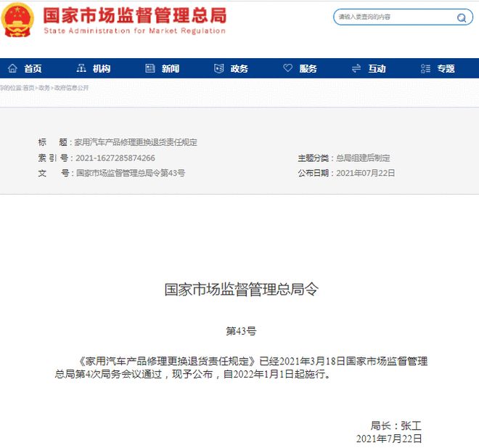The height and width of the screenshot is (448, 479).
Task: Open the 服务 navigation menu item
Action: point(308,68)
